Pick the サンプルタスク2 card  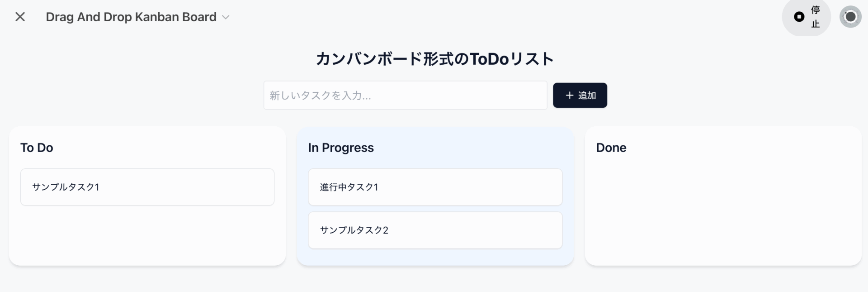(x=435, y=230)
